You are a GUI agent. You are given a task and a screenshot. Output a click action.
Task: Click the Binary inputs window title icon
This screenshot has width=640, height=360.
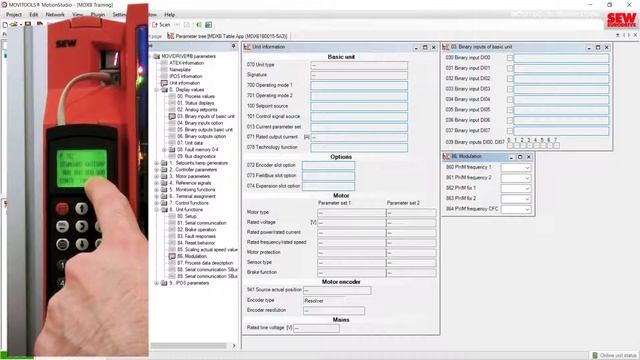pyautogui.click(x=446, y=47)
